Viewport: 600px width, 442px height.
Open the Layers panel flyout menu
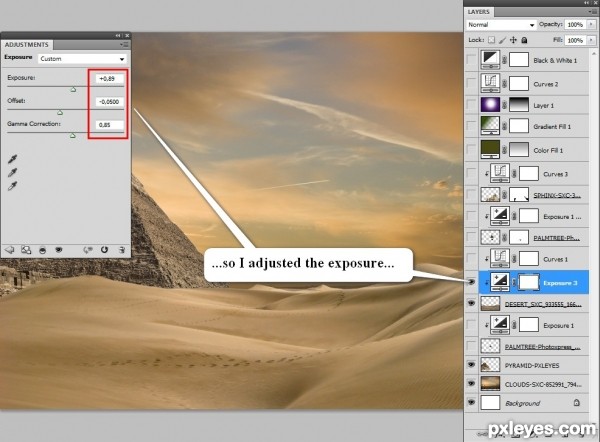point(592,12)
